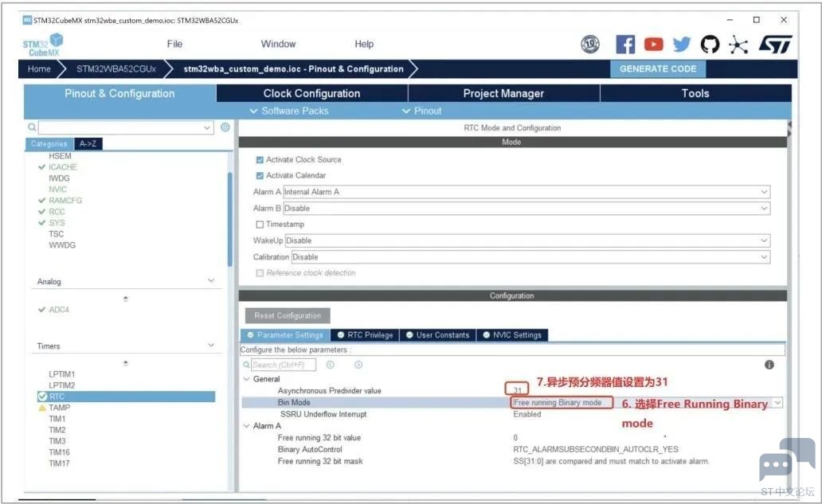Click Asynchronous Predivider value field
Image resolution: width=822 pixels, height=504 pixels.
point(517,389)
